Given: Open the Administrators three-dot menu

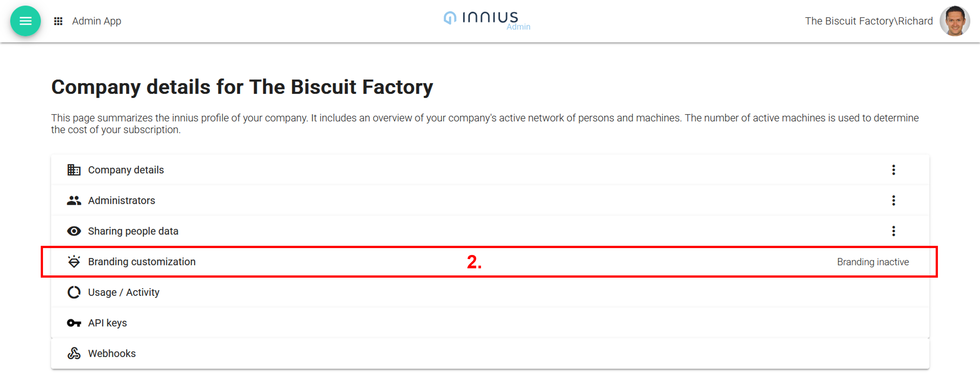Looking at the screenshot, I should coord(893,200).
